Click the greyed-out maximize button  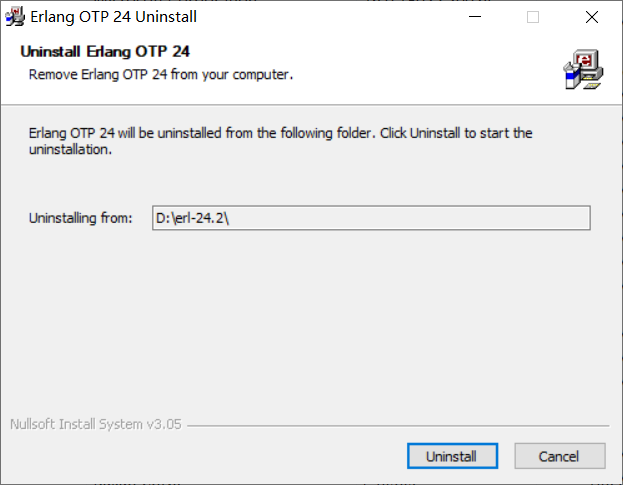(533, 17)
